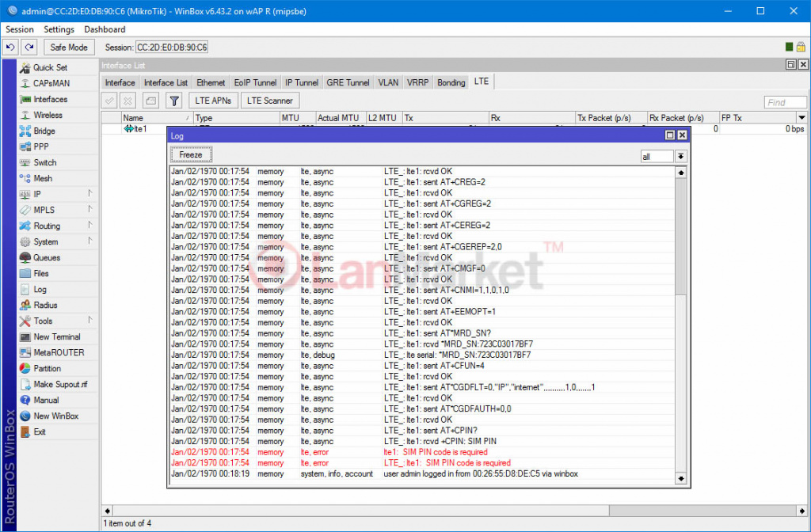Viewport: 811px width, 532px height.
Task: Toggle Safe Mode on
Action: tap(70, 47)
